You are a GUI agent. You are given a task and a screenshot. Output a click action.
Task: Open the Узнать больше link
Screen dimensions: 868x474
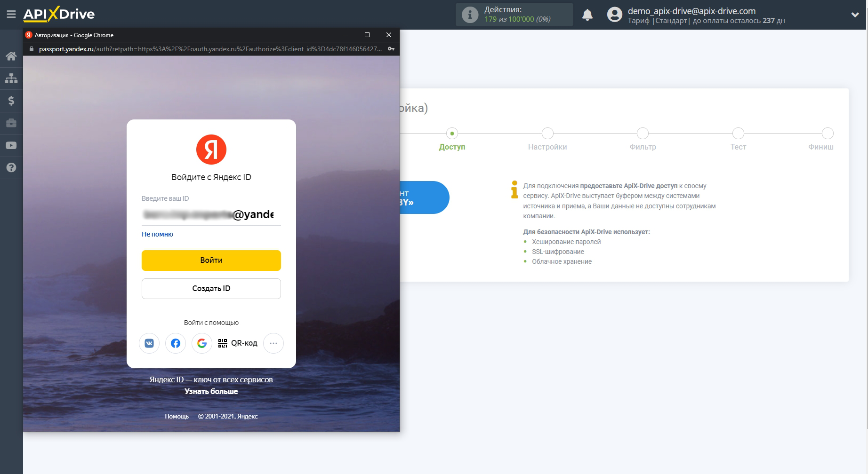coord(211,391)
